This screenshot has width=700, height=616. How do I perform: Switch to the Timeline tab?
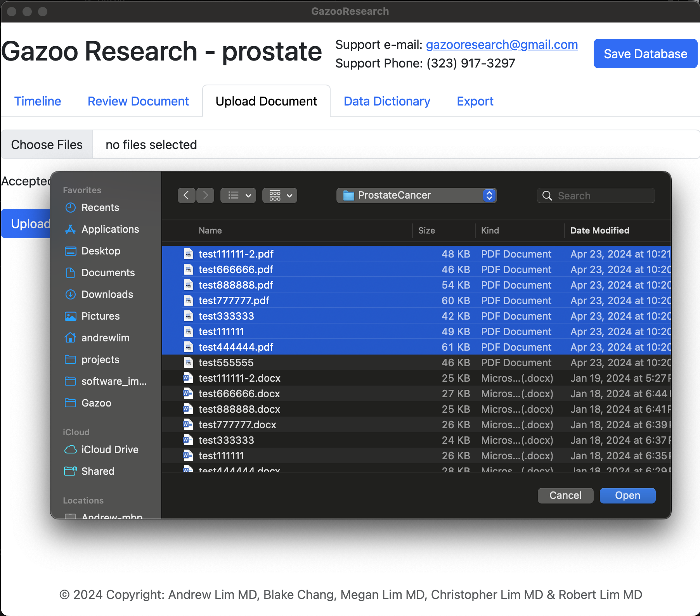(38, 101)
